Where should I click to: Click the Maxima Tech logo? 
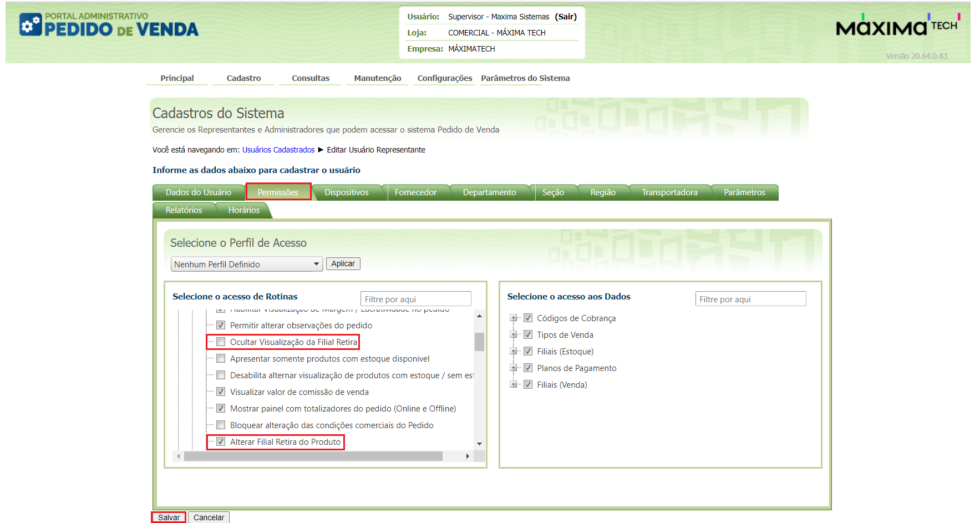click(898, 26)
